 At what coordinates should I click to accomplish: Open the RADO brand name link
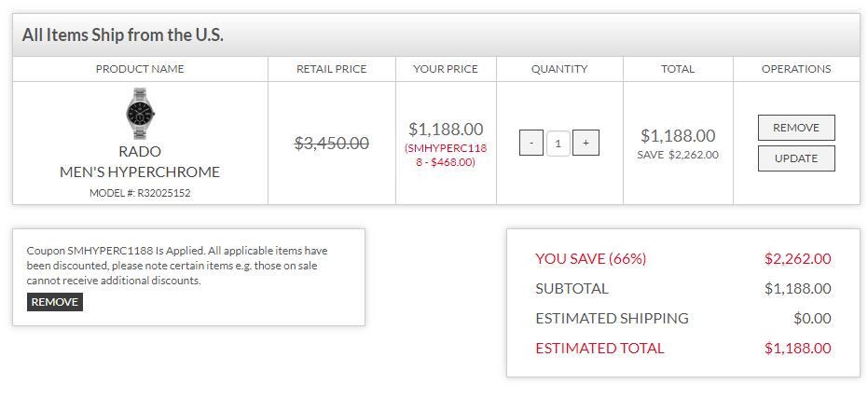coord(140,152)
